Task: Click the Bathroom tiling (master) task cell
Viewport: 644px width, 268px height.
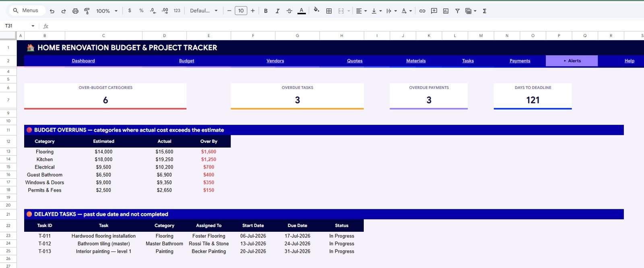Action: click(x=103, y=243)
